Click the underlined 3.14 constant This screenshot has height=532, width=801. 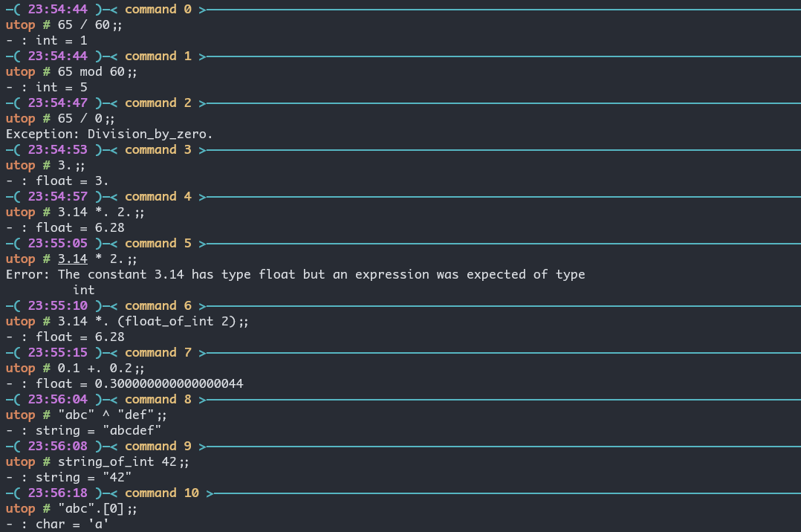click(72, 259)
